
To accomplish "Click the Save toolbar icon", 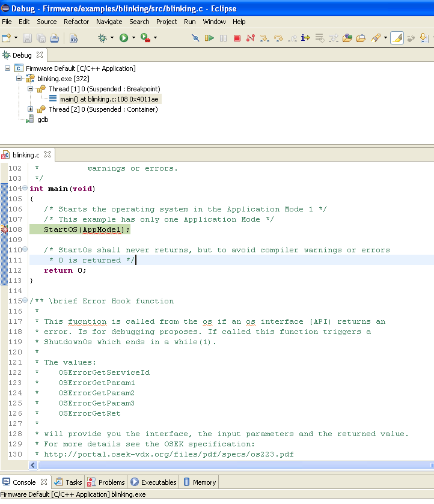I will (x=27, y=38).
